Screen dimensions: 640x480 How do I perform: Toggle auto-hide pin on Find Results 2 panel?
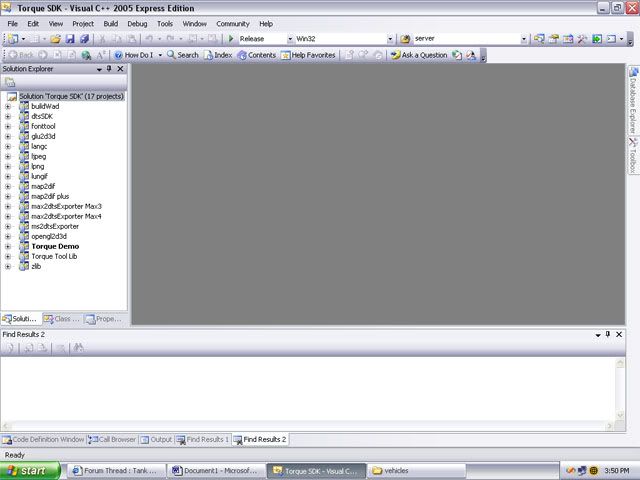[x=607, y=334]
